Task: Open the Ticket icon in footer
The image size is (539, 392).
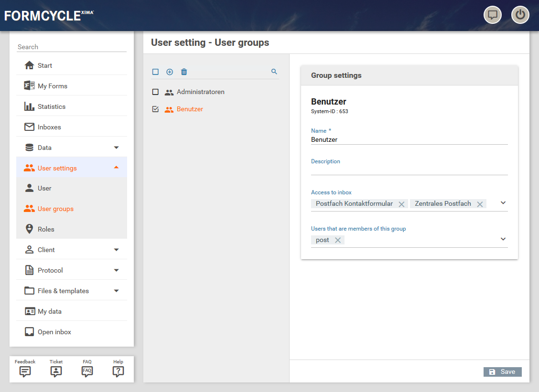Action: [56, 371]
